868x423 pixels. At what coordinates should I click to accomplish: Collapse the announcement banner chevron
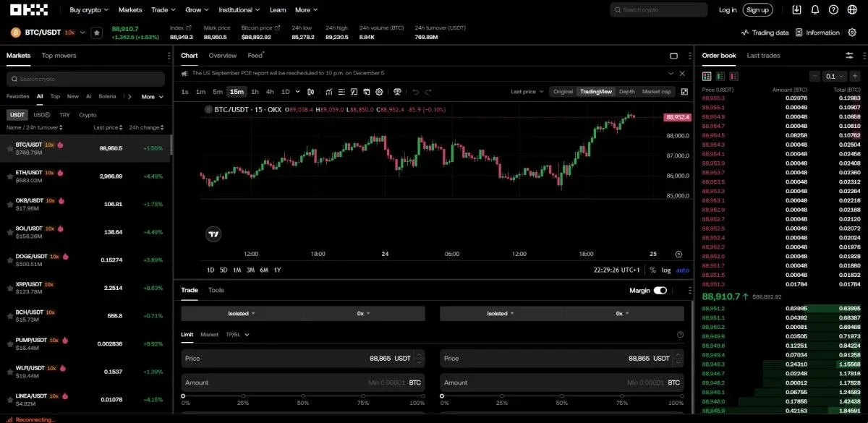click(670, 73)
